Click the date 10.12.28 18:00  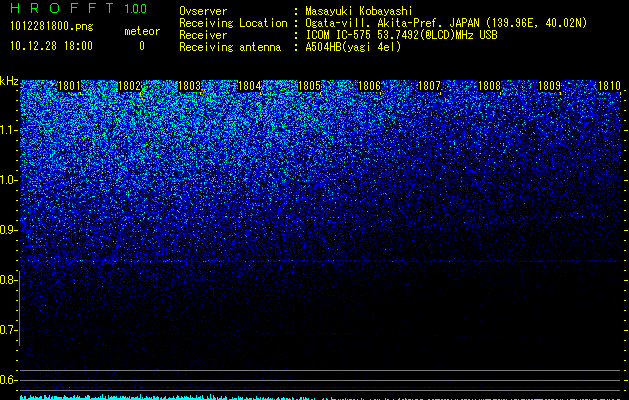[x=51, y=46]
